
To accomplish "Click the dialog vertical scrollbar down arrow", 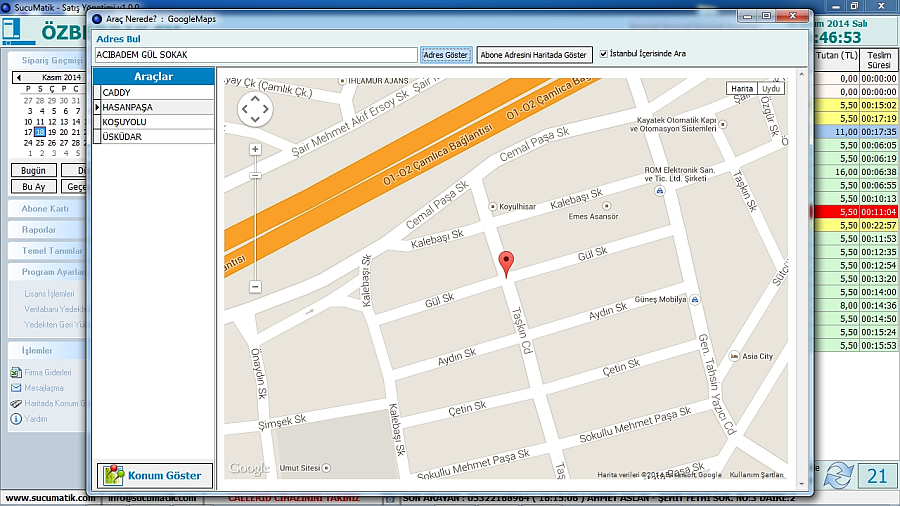I will pyautogui.click(x=801, y=483).
